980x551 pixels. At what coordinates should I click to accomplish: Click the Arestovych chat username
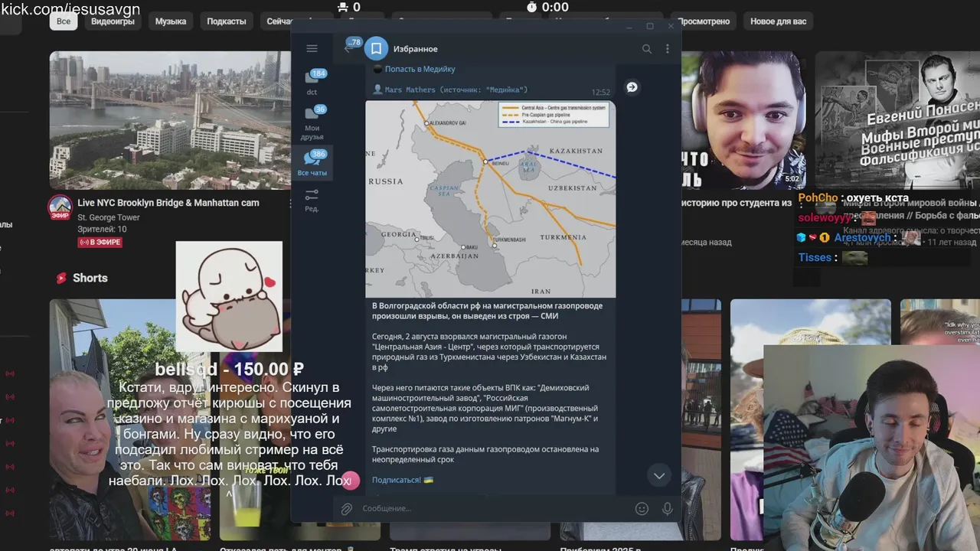pyautogui.click(x=862, y=238)
